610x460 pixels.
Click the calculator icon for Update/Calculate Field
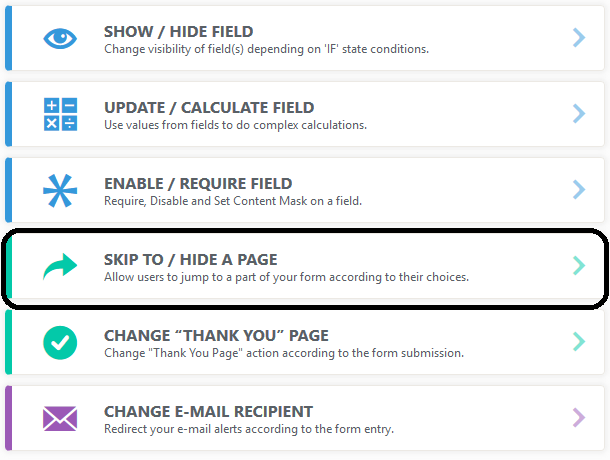click(x=60, y=114)
